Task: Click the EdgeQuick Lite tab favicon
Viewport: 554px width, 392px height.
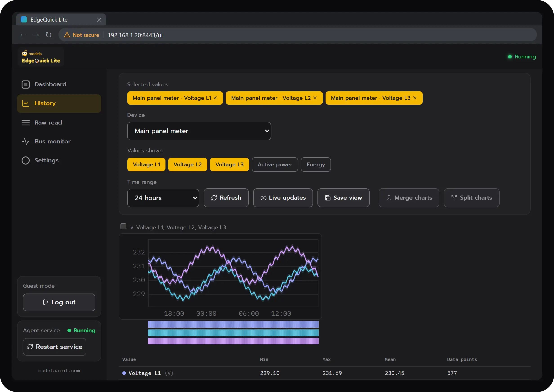Action: 24,19
